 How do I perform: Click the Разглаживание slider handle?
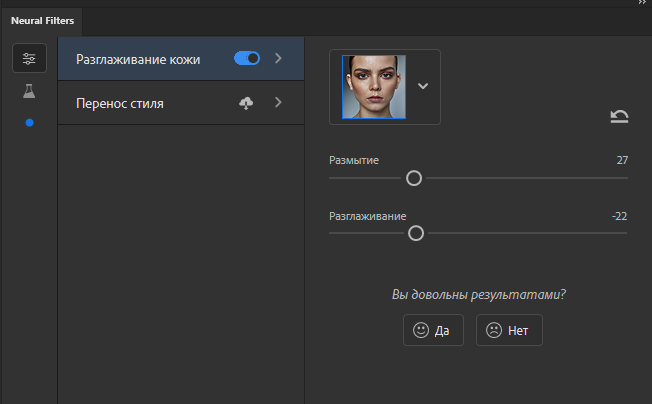pos(416,233)
